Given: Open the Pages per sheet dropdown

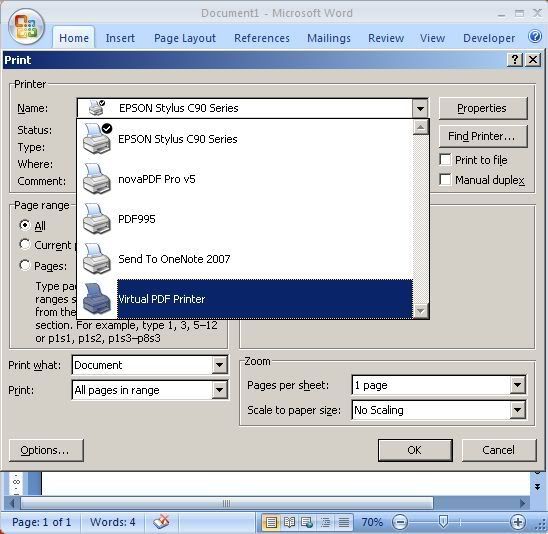Looking at the screenshot, I should pos(518,385).
